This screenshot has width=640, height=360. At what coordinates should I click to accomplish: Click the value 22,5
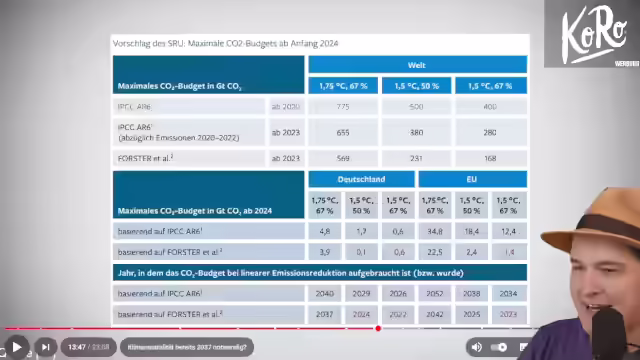click(x=435, y=252)
